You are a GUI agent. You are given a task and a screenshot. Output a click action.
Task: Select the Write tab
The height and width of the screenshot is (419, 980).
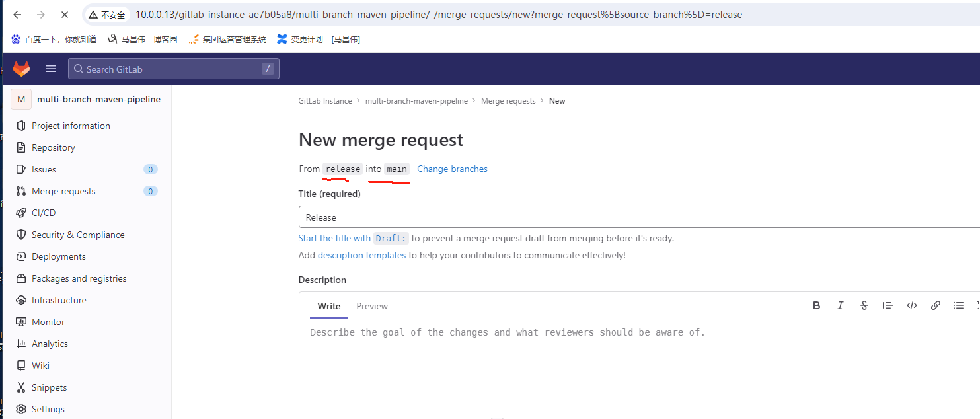(x=329, y=306)
